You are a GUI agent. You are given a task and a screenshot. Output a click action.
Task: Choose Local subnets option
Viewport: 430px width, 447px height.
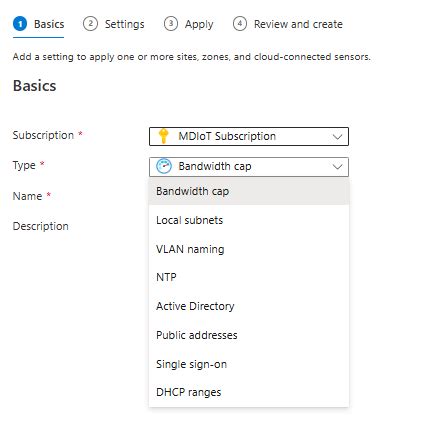[249, 220]
